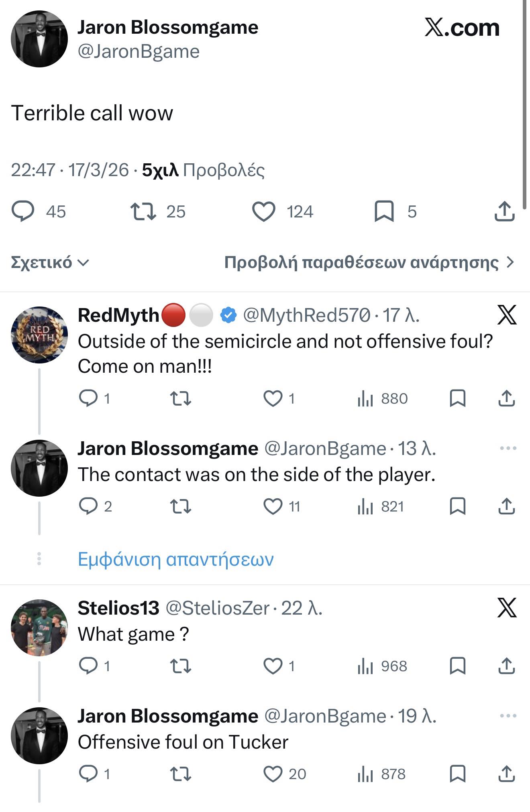This screenshot has height=812, width=530.
Task: Reply to Stelios13's "What game ?" comment
Action: 88,666
